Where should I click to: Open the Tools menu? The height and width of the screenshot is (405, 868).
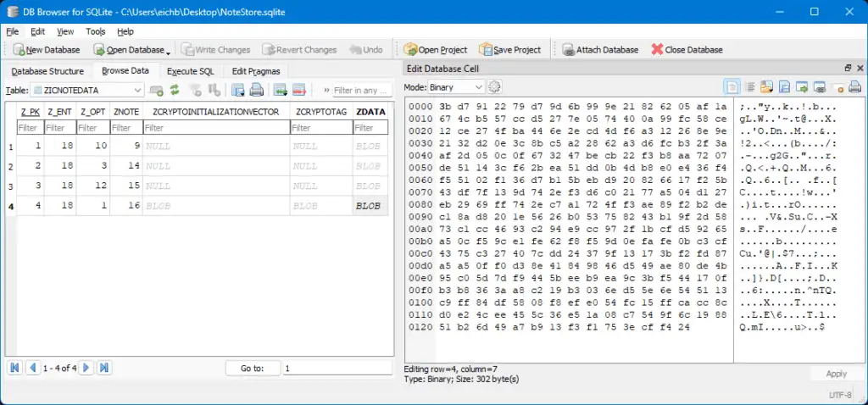click(95, 31)
